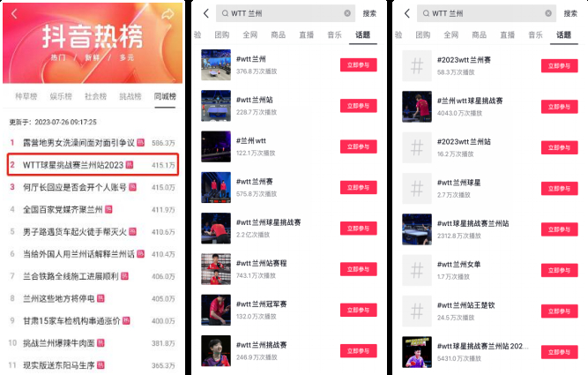Tap 立即参与 next to #兰州wtt球星挑战赛

pyautogui.click(x=560, y=107)
